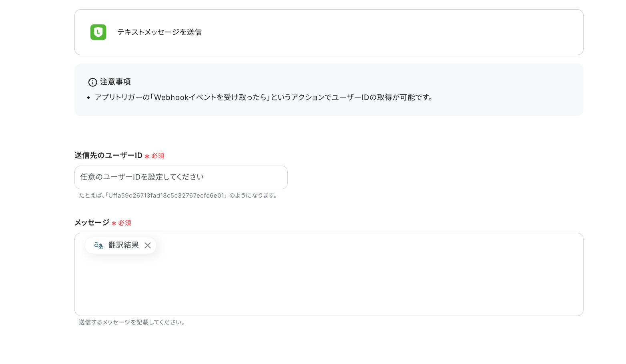Click the X on the embedded variable tag

(148, 245)
